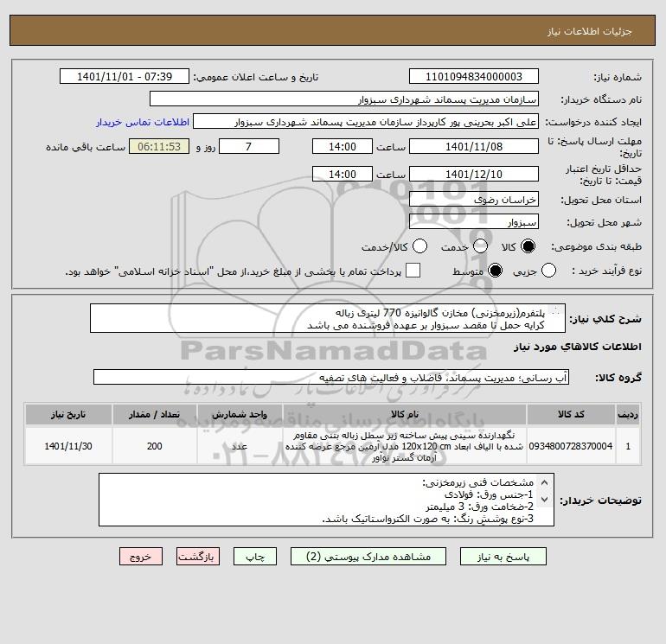
Task: Click the اطلاعات کالاهای مورد نیاز heading
Action: tap(578, 347)
